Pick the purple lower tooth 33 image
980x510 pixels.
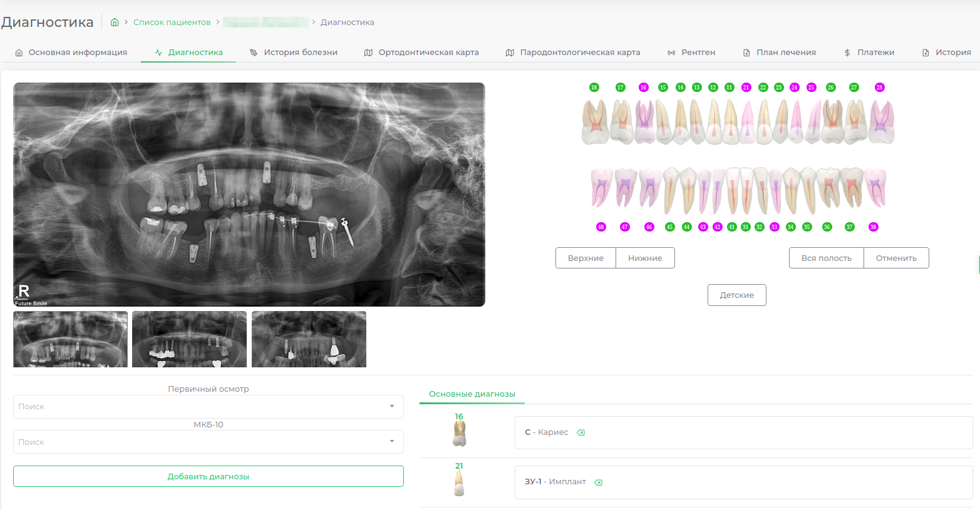775,191
